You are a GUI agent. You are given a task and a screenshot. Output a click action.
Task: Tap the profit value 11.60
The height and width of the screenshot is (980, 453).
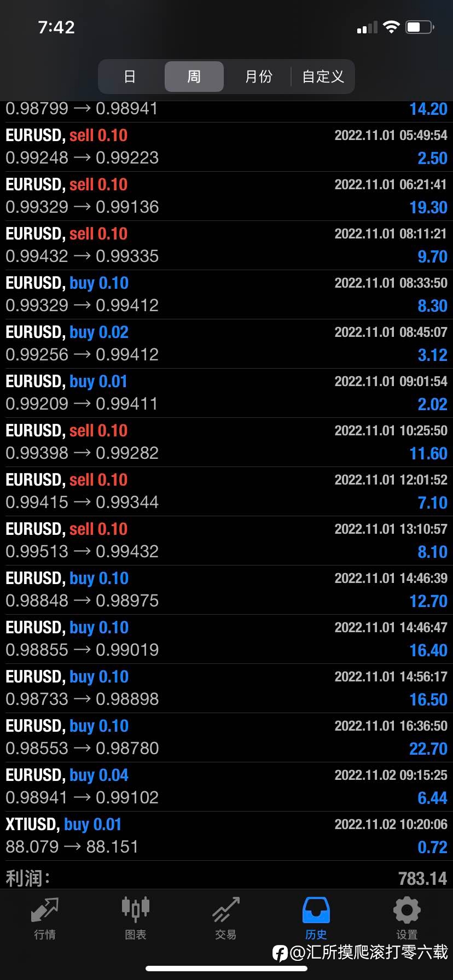point(428,453)
